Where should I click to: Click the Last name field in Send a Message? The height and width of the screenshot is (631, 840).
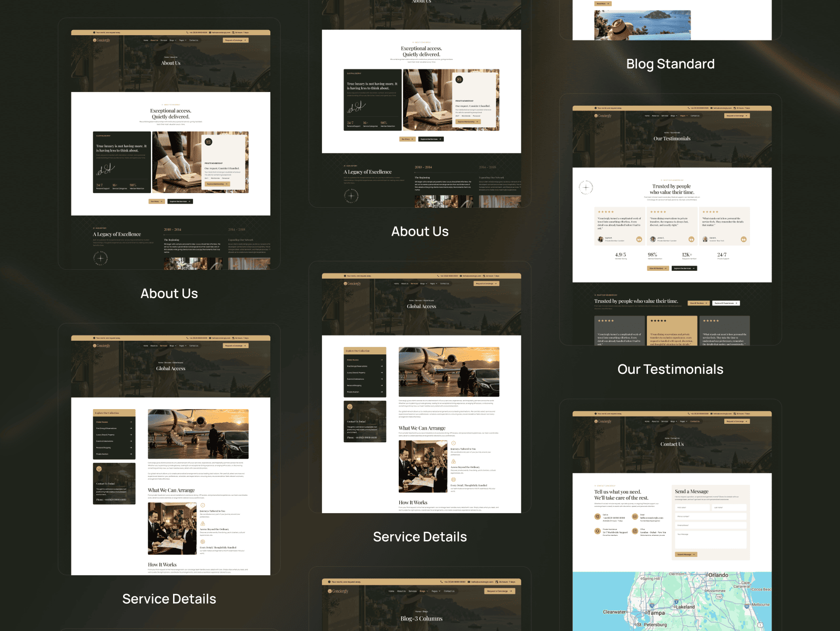point(729,507)
